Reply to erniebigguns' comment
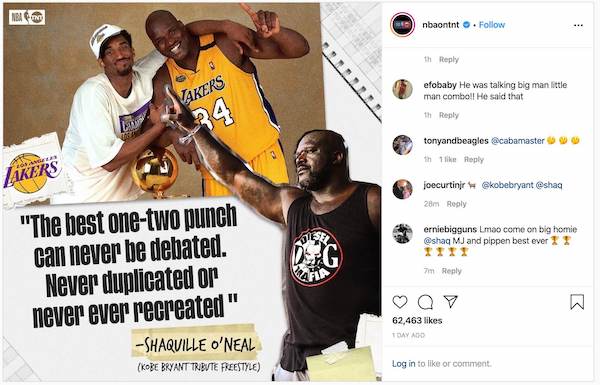The height and width of the screenshot is (385, 600). (452, 271)
